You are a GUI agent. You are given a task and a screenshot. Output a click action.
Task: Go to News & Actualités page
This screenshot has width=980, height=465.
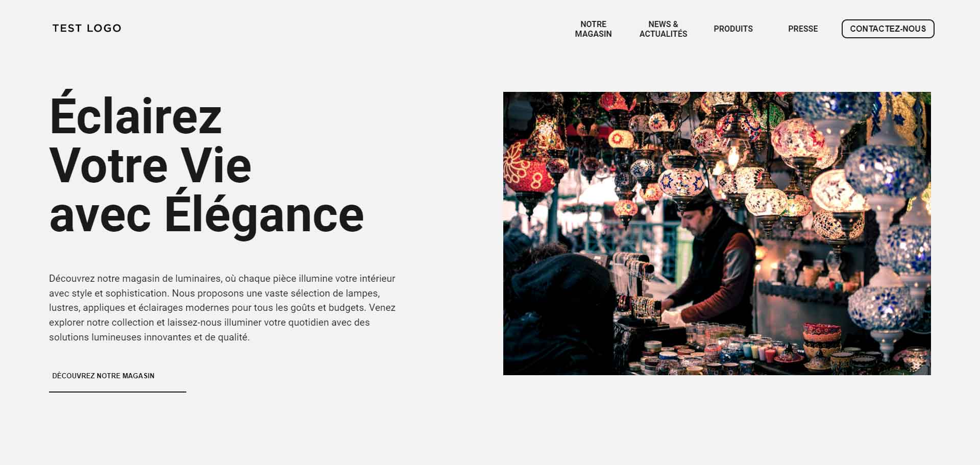(663, 29)
